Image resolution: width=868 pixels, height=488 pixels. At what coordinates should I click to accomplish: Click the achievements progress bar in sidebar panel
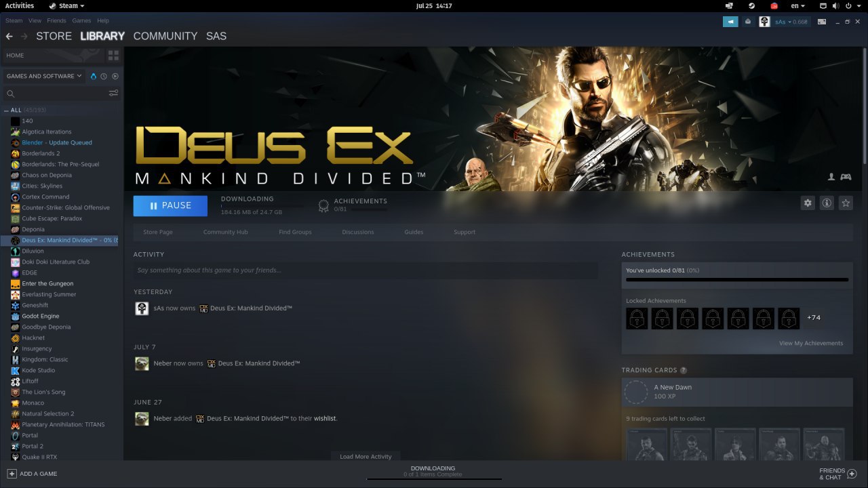pyautogui.click(x=737, y=279)
